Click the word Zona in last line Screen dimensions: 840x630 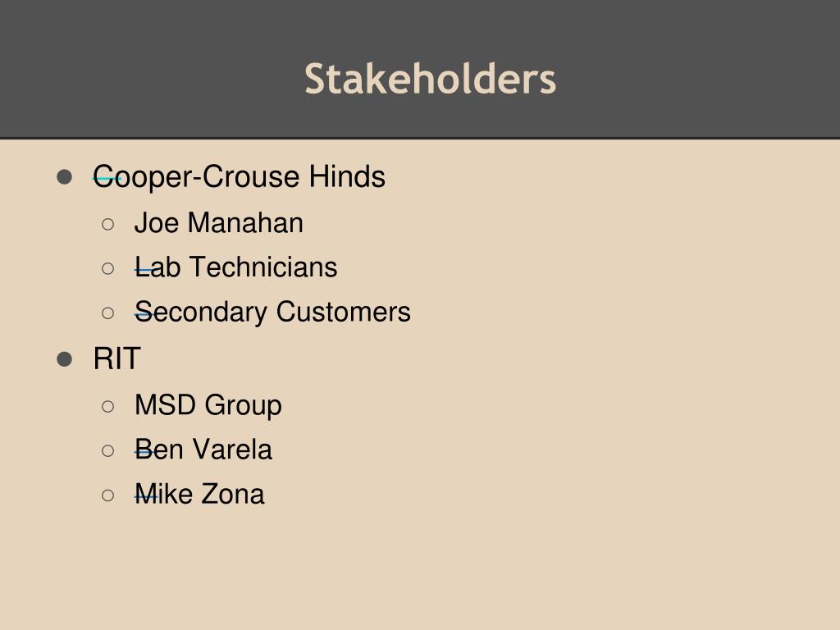point(232,494)
